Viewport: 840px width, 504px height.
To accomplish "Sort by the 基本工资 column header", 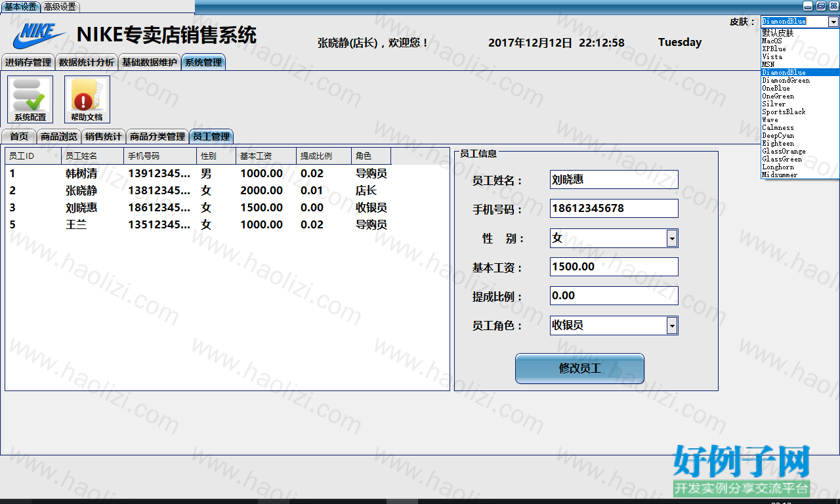I will (266, 156).
